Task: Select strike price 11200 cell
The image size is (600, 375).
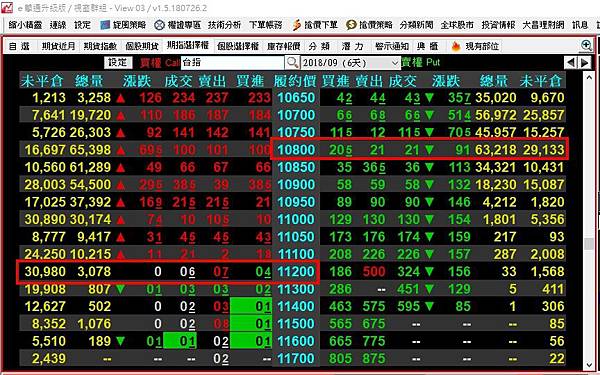Action: point(296,272)
